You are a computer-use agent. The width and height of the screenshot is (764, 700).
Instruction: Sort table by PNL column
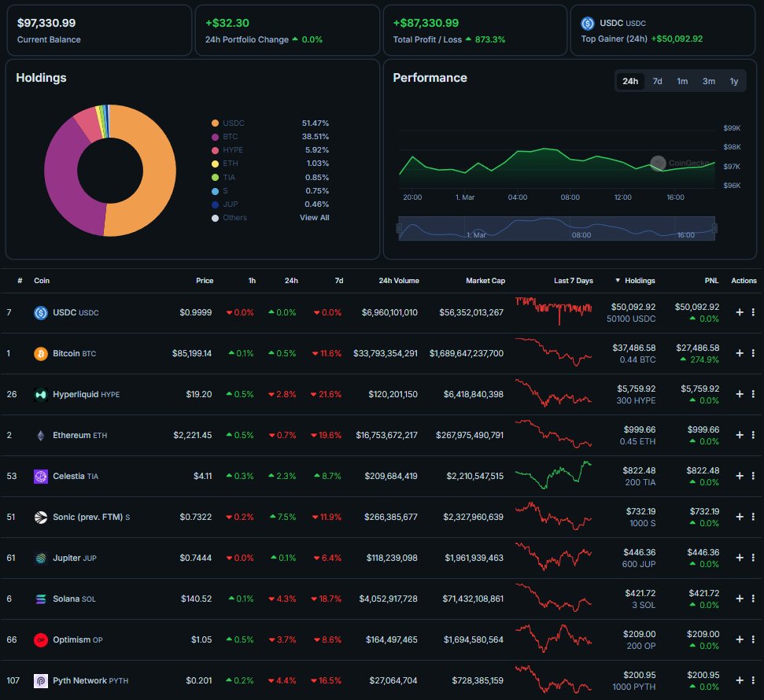coord(711,281)
